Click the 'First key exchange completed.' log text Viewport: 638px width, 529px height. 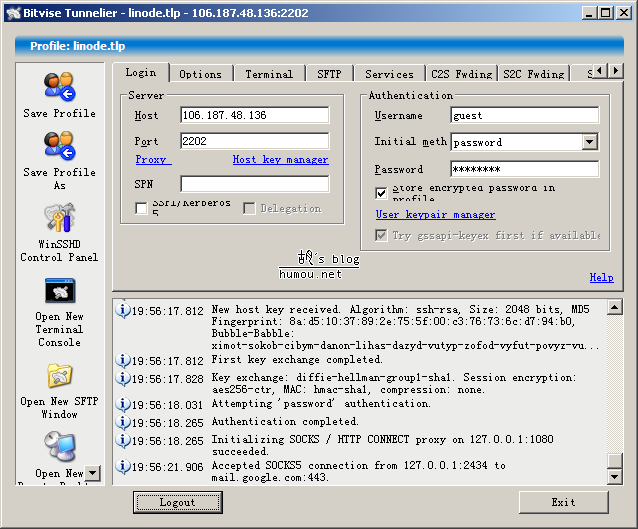[297, 360]
